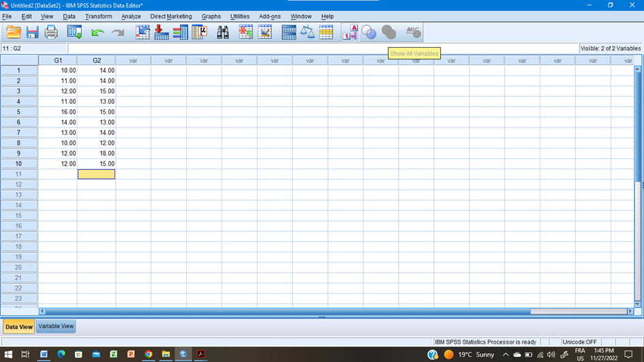The height and width of the screenshot is (362, 644).
Task: Open the Transform menu
Action: [98, 16]
